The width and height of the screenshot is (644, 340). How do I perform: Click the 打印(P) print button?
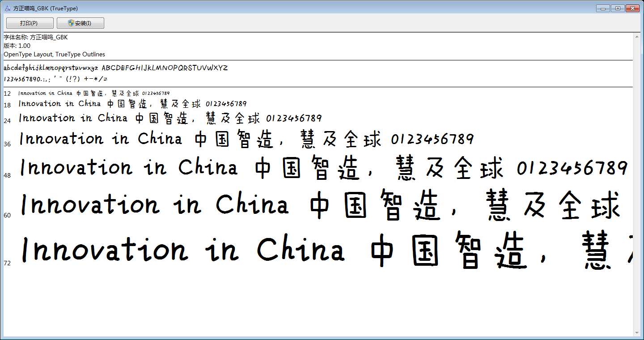30,23
